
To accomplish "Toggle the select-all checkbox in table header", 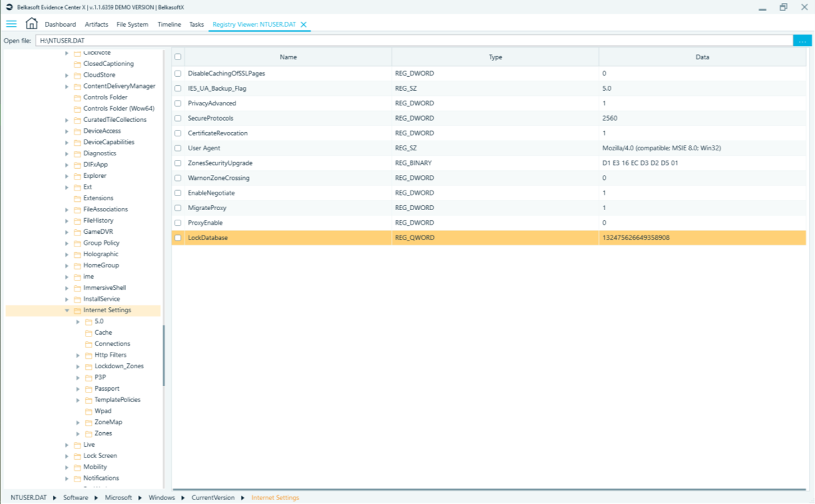I will coord(178,57).
